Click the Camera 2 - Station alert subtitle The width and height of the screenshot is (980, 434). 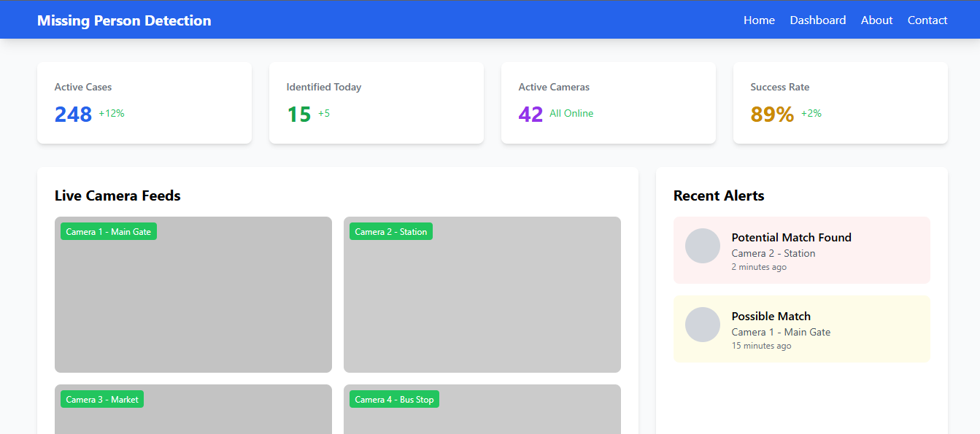tap(773, 253)
